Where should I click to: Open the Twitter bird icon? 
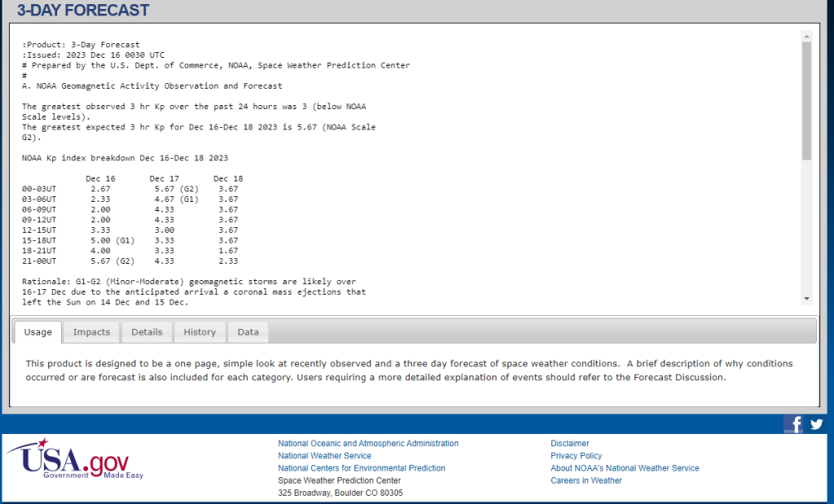[x=816, y=423]
